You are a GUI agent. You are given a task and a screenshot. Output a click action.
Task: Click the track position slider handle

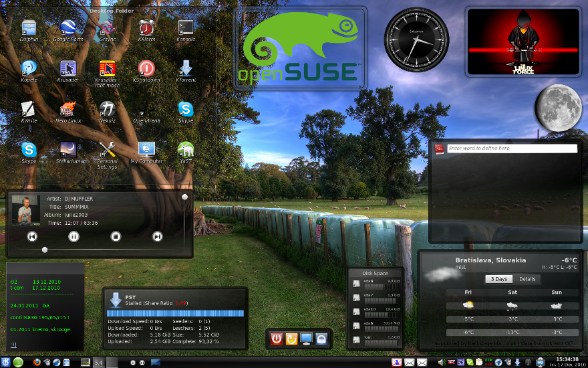pos(45,250)
